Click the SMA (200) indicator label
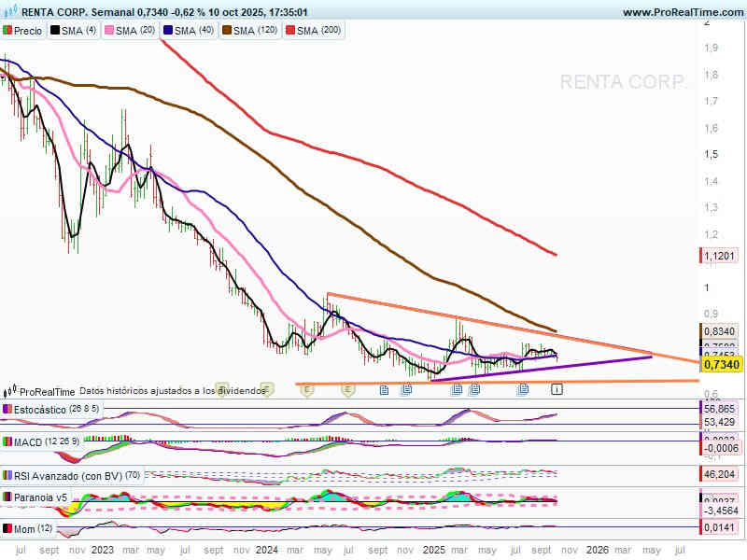Screen dimensions: 747x560 (x=318, y=31)
